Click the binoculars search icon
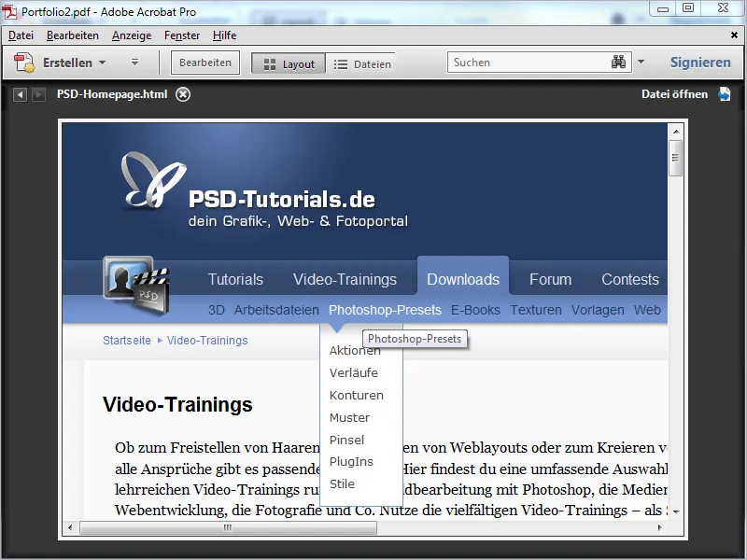The height and width of the screenshot is (560, 747). 618,63
